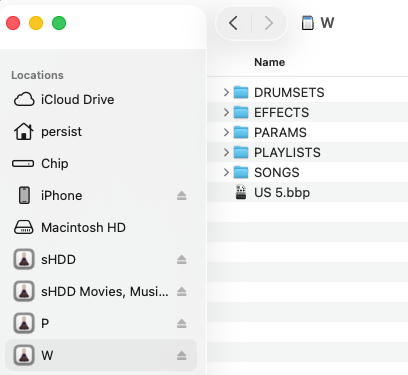Click the SONGS folder icon
Image resolution: width=408 pixels, height=375 pixels.
[x=241, y=172]
